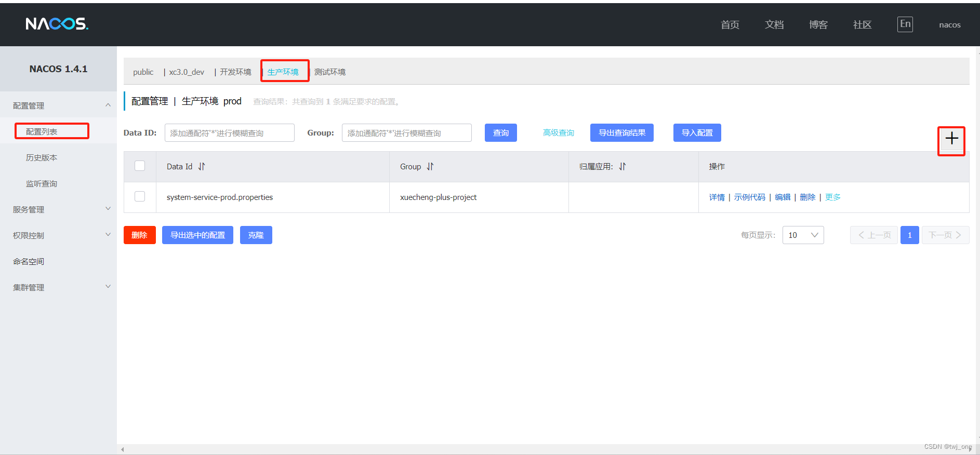Open 更多 options in the config row

pos(833,197)
